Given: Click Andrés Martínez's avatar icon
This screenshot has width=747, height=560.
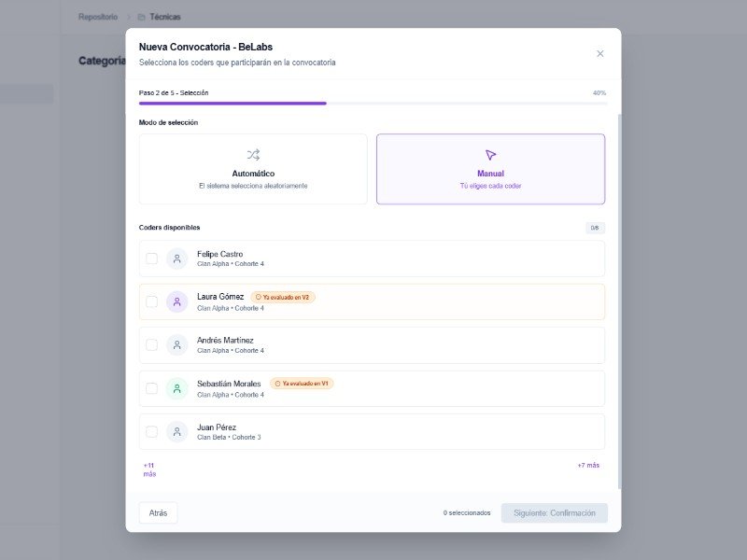Looking at the screenshot, I should (177, 345).
